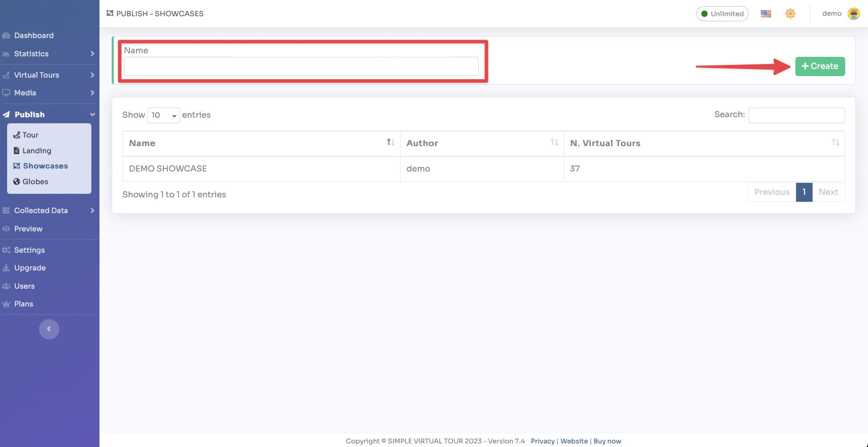Select Landing in Publish submenu
The height and width of the screenshot is (447, 868).
(37, 151)
